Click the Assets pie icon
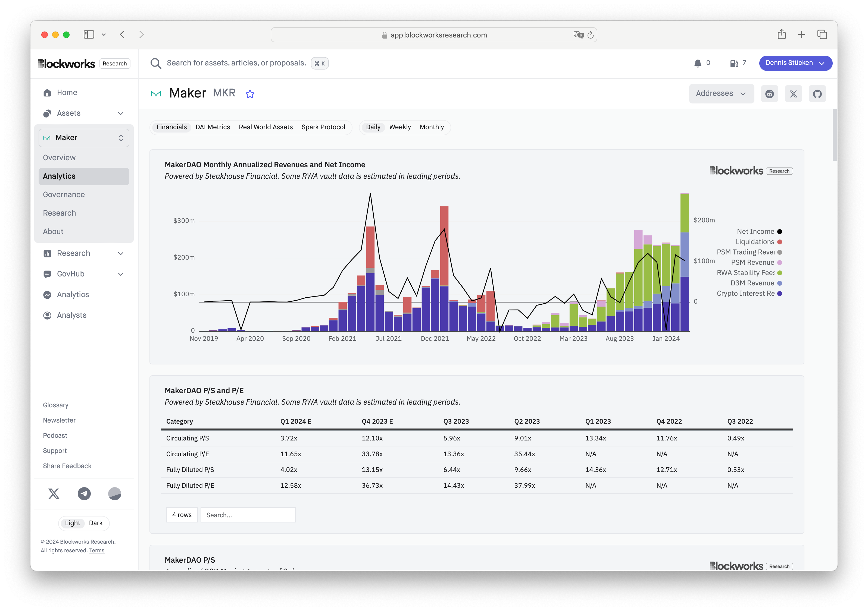This screenshot has height=611, width=868. pos(47,113)
